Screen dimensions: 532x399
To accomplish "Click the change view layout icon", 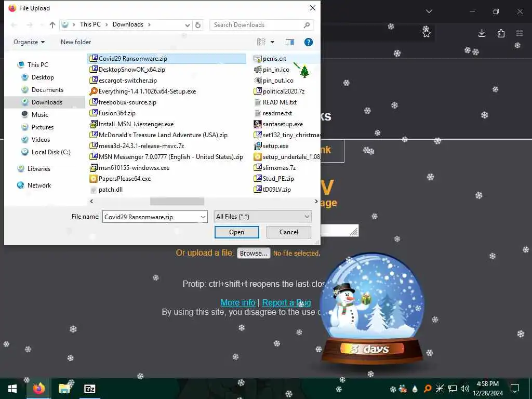I will point(261,42).
